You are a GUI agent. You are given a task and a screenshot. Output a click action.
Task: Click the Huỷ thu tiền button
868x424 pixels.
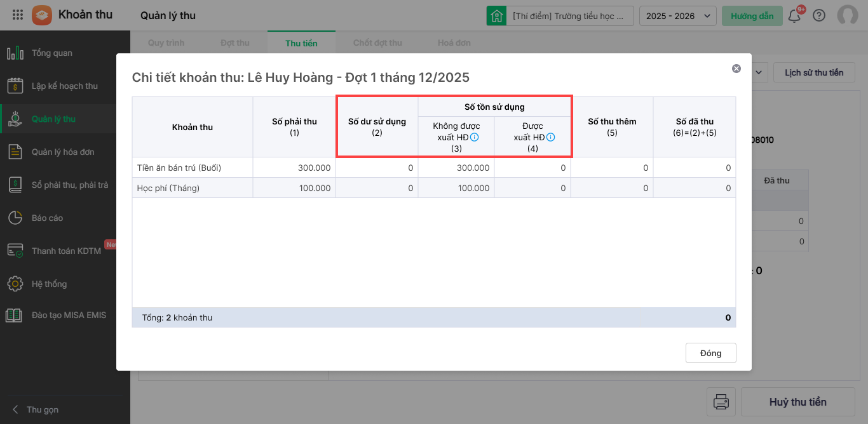pyautogui.click(x=797, y=402)
